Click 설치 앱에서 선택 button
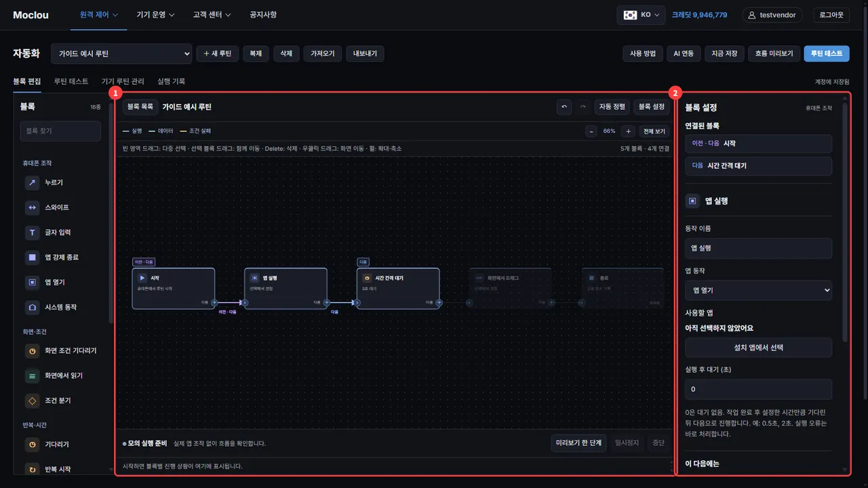 (758, 347)
